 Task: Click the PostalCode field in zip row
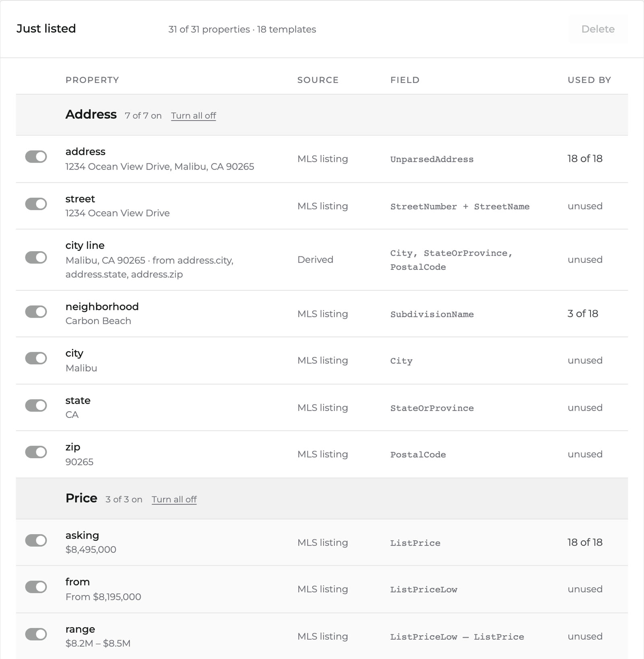418,454
